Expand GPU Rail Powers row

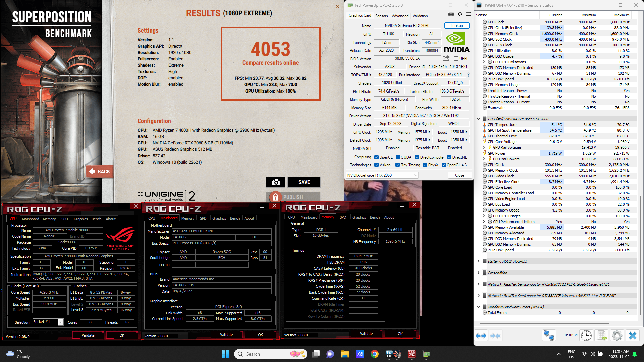point(484,159)
